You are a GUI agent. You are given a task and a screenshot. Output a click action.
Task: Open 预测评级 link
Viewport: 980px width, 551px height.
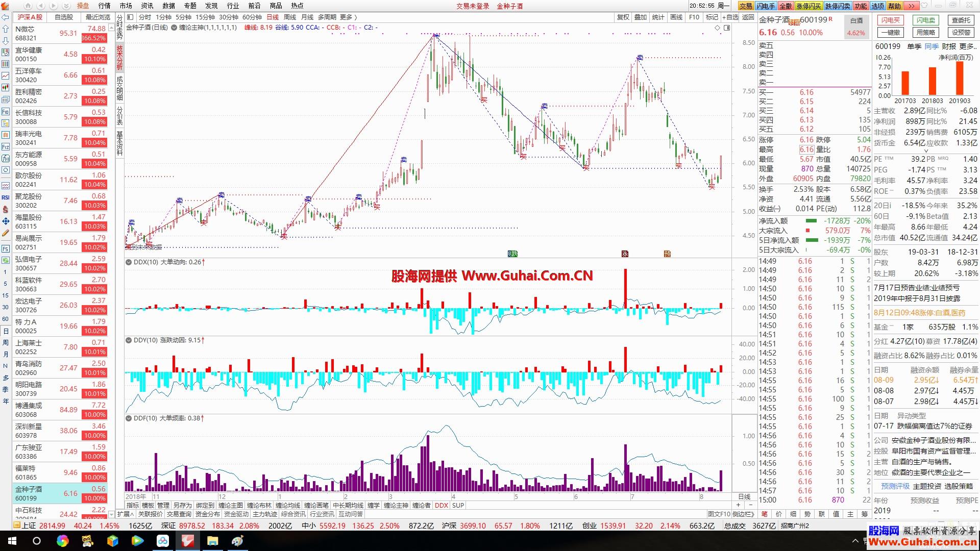pyautogui.click(x=895, y=487)
